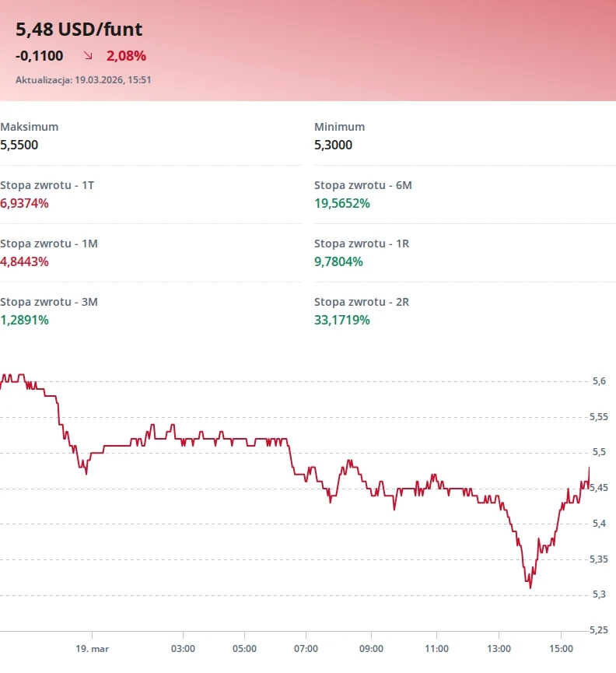Click the Stopa zwrotu - 1R label
This screenshot has height=673, width=616.
362,244
